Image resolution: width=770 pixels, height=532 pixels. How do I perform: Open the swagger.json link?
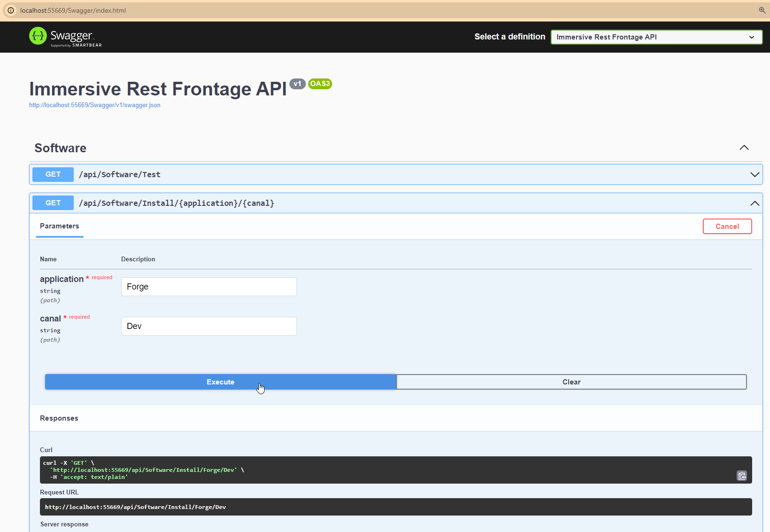[95, 105]
